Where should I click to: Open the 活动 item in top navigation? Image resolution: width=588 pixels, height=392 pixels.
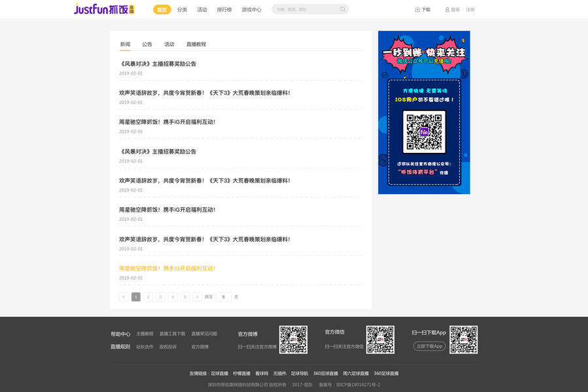tap(202, 9)
